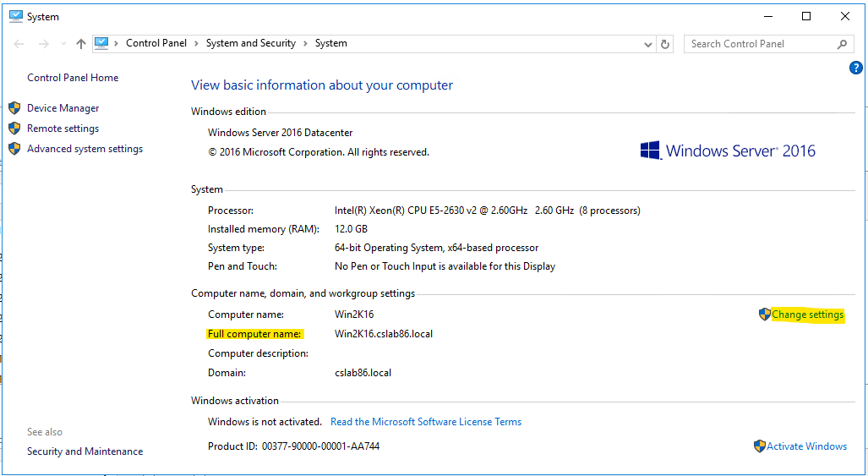Viewport: 868px width, 476px height.
Task: Expand chevron after System and Security
Action: (306, 43)
